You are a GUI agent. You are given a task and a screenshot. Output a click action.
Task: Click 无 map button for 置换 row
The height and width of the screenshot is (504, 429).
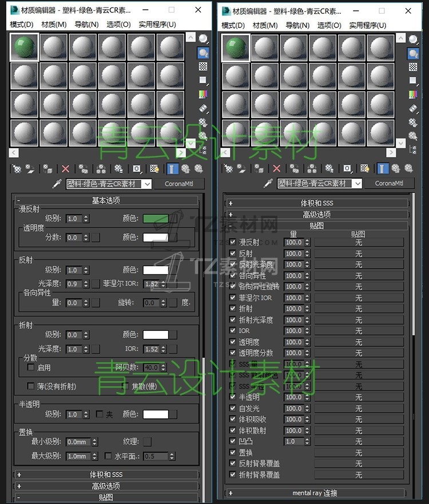(x=359, y=453)
